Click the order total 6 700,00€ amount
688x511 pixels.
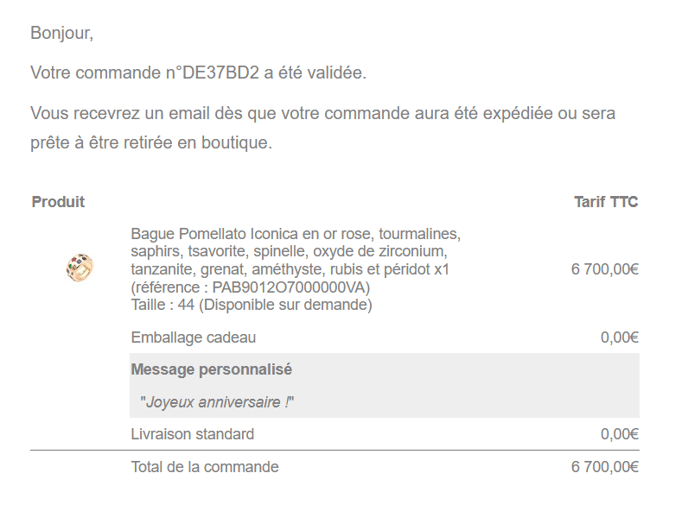point(605,467)
